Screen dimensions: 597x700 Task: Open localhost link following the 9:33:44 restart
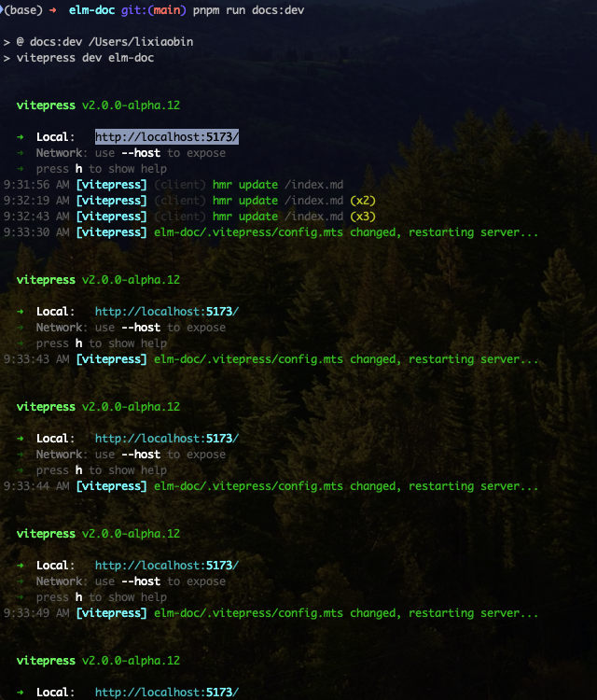click(167, 566)
